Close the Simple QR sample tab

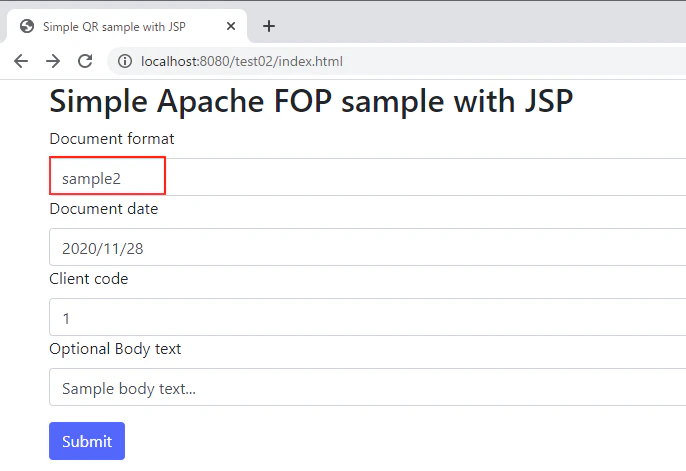(231, 26)
